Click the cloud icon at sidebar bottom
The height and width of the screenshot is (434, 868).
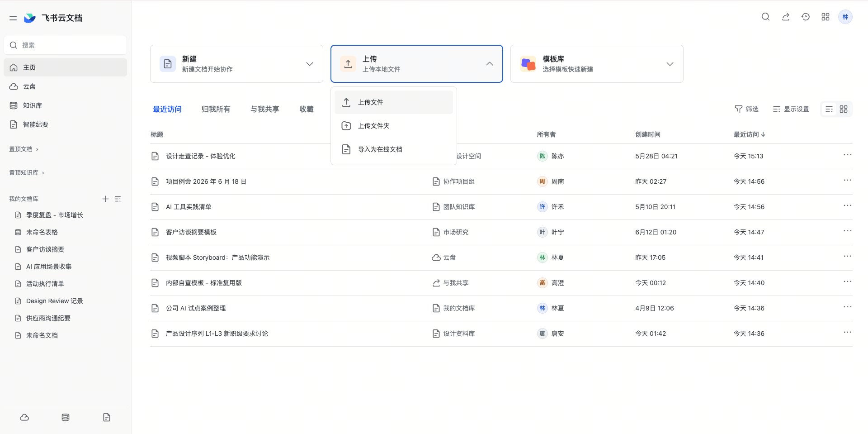[x=24, y=417]
